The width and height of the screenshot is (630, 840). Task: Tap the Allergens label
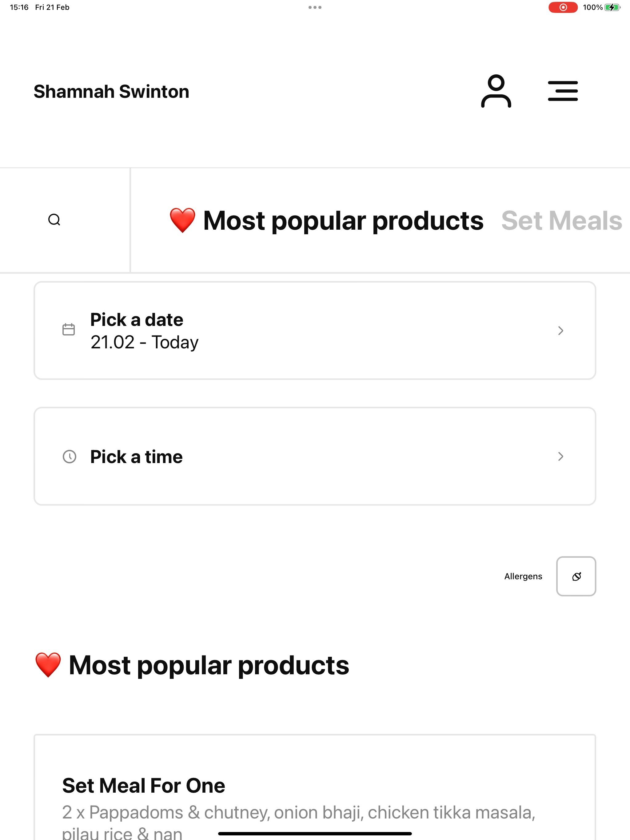tap(523, 577)
